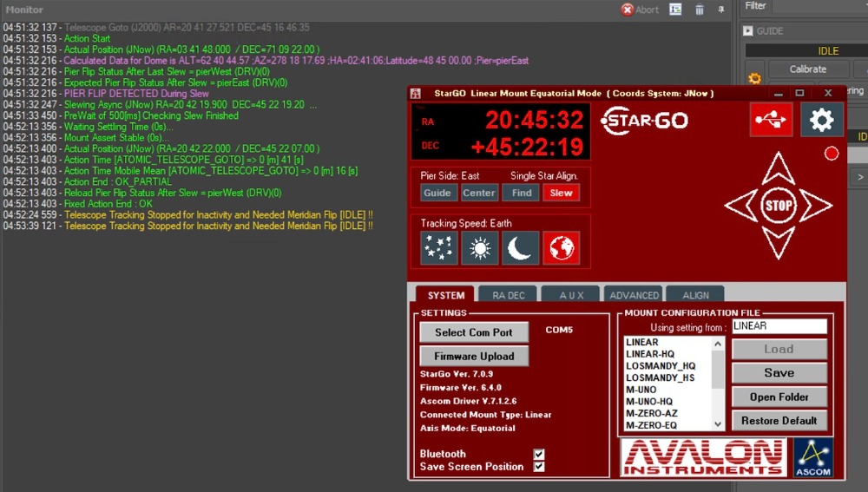868x492 pixels.
Task: Open the AUX tab
Action: click(571, 295)
